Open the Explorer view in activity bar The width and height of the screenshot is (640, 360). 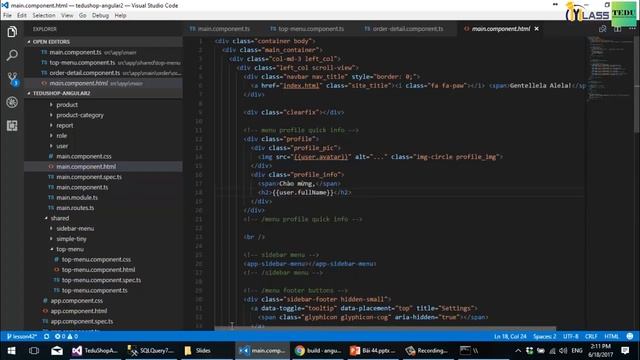pos(12,32)
